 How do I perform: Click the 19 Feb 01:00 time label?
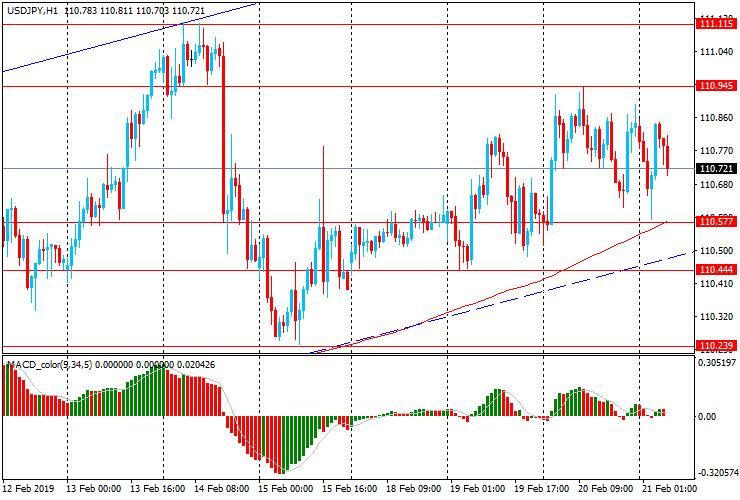pyautogui.click(x=478, y=488)
